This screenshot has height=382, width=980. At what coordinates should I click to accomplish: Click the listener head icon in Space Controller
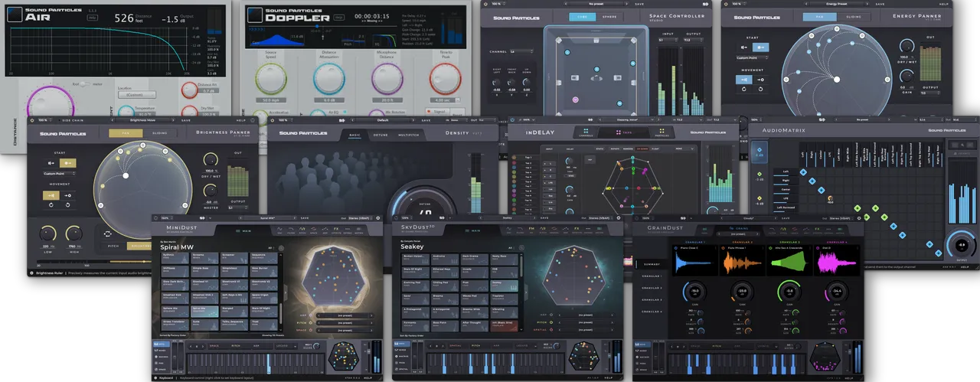point(596,77)
